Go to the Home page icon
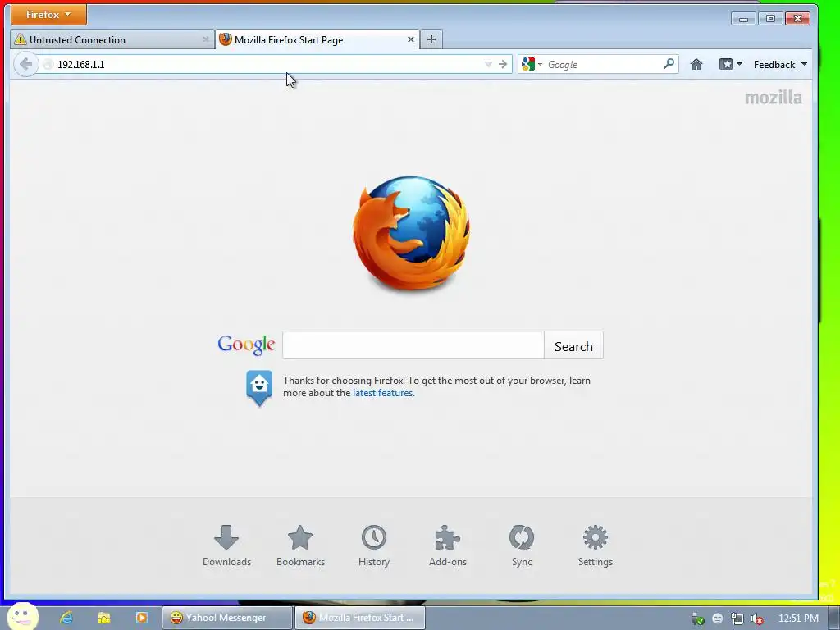 (696, 64)
